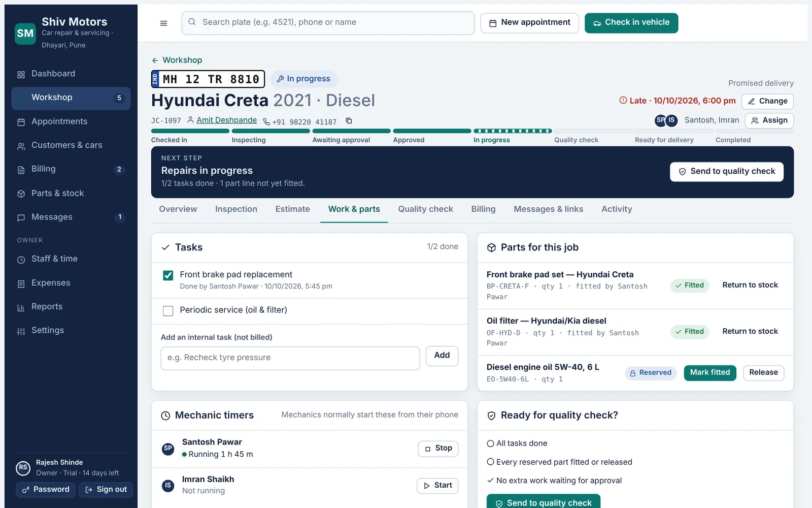
Task: Click the IS mechanic avatar near Assign
Action: click(671, 120)
